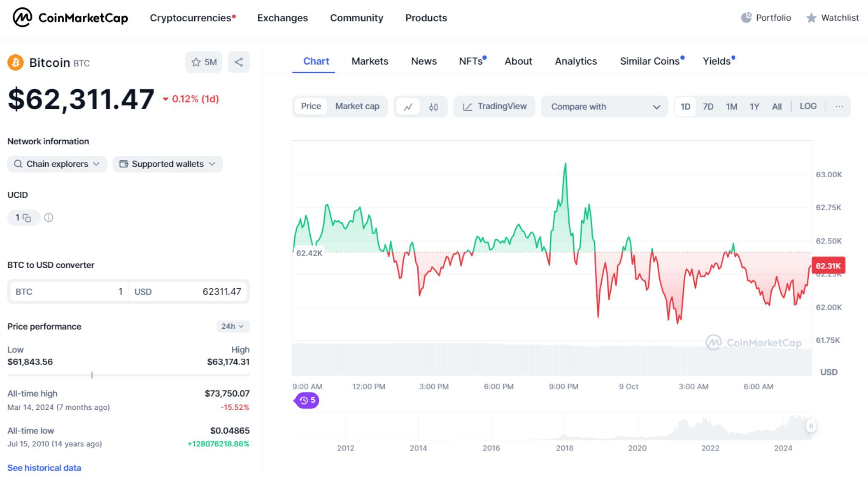Click the share icon next to Bitcoin
The height and width of the screenshot is (479, 868).
239,62
